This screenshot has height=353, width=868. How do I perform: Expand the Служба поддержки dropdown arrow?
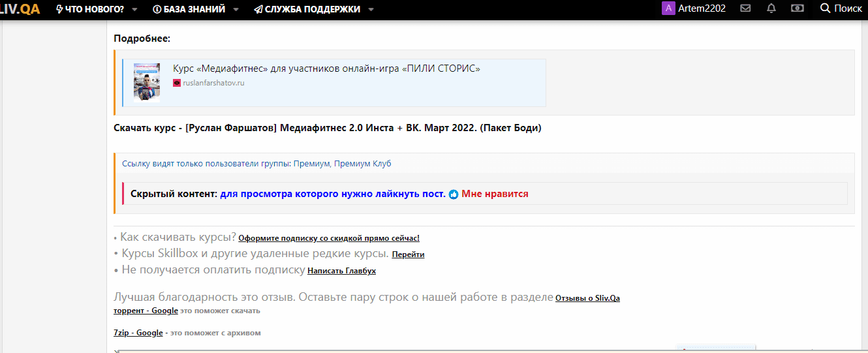point(371,10)
